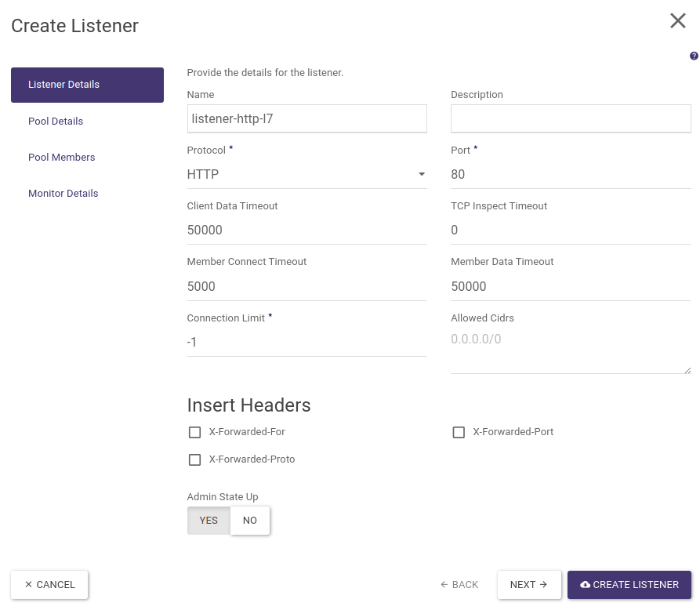Image resolution: width=700 pixels, height=610 pixels.
Task: Set Admin State Up to NO
Action: click(249, 521)
